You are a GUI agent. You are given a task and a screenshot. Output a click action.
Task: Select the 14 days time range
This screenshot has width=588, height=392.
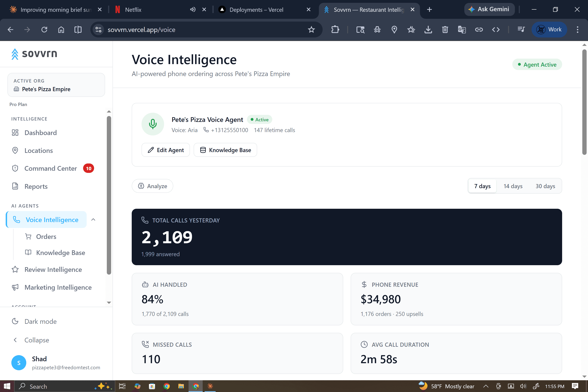(513, 186)
